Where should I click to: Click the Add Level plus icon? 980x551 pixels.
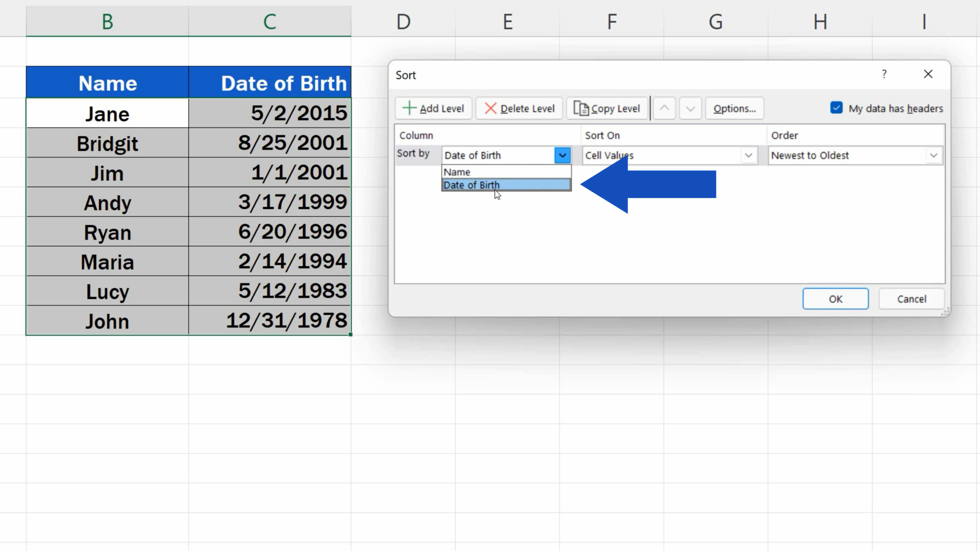[x=410, y=108]
